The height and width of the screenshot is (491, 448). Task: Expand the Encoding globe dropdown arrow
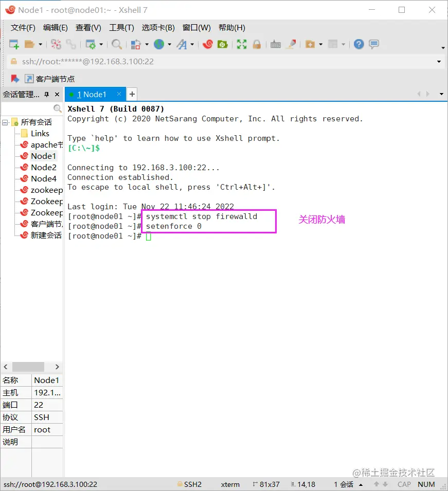170,44
